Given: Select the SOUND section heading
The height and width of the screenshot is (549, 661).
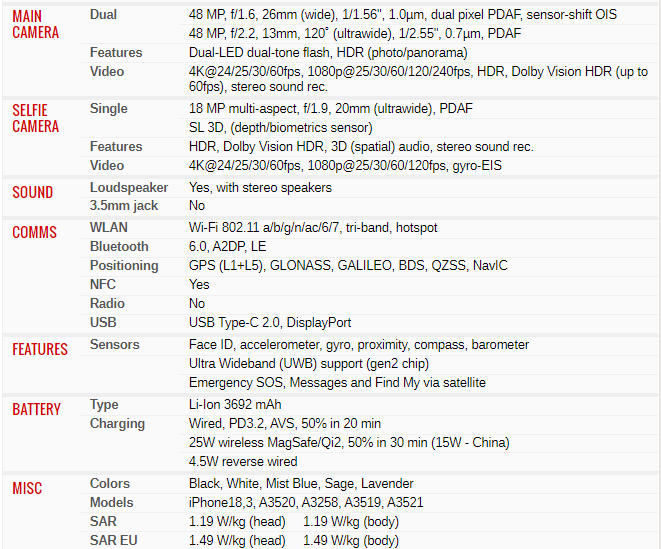Looking at the screenshot, I should click(x=33, y=192).
